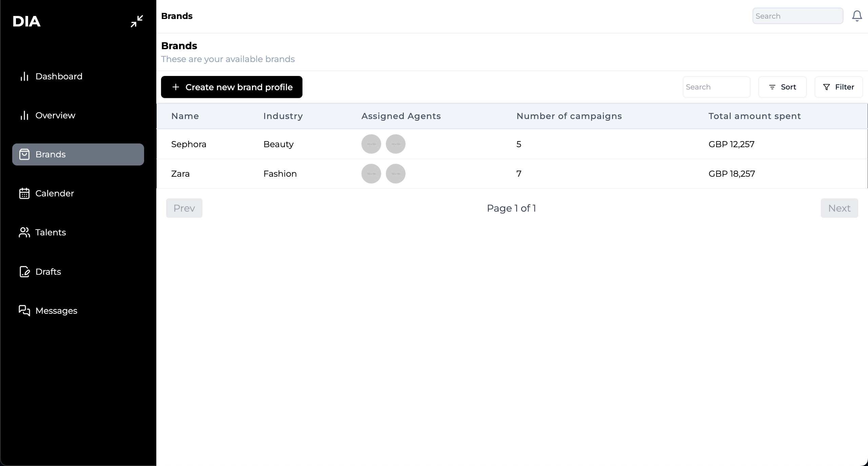The height and width of the screenshot is (466, 868).
Task: Open the first assigned agent avatar for Sephora
Action: tap(371, 144)
